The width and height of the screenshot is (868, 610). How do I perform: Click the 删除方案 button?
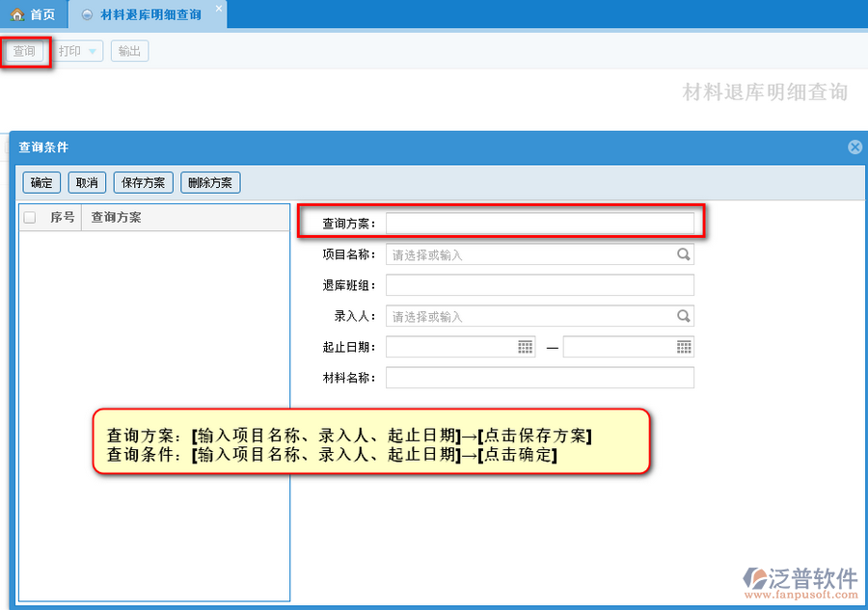pyautogui.click(x=210, y=182)
